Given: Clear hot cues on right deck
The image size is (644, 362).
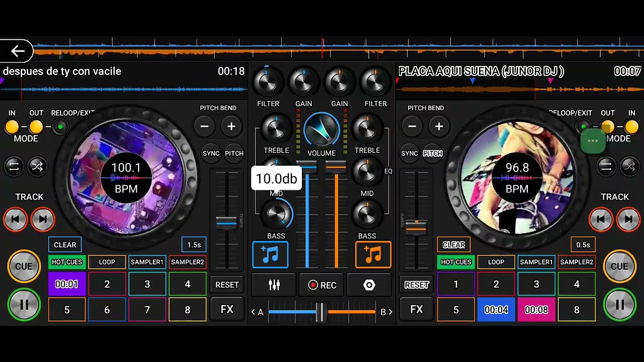Looking at the screenshot, I should [454, 245].
